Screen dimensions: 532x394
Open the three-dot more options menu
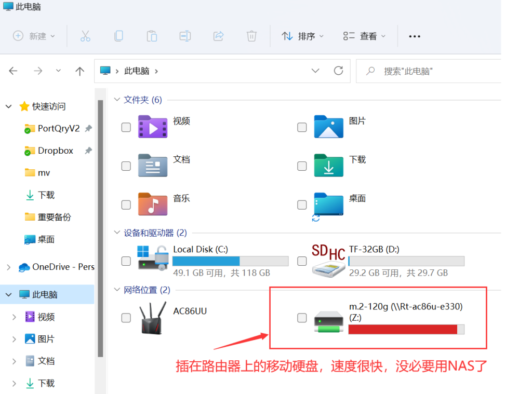coord(414,36)
